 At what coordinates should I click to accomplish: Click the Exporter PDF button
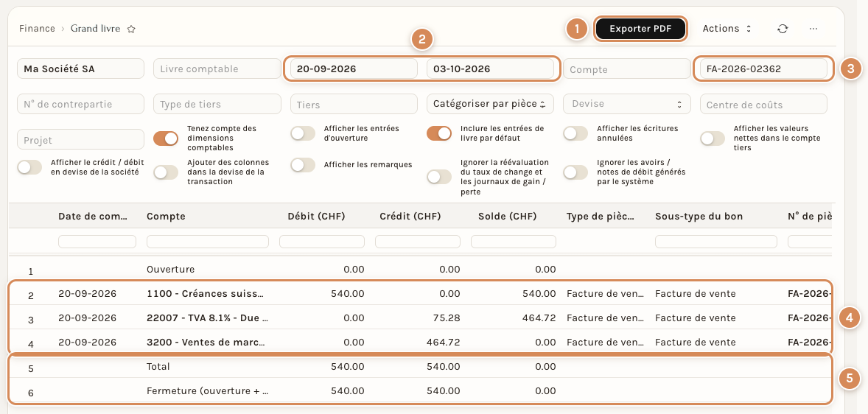640,29
